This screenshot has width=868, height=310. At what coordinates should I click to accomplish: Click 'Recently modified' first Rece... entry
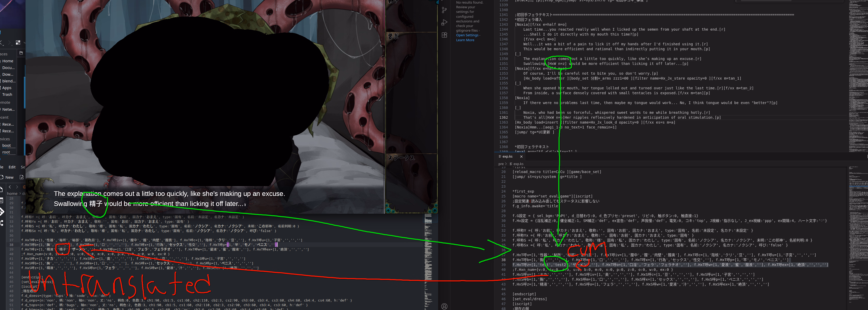tap(8, 124)
